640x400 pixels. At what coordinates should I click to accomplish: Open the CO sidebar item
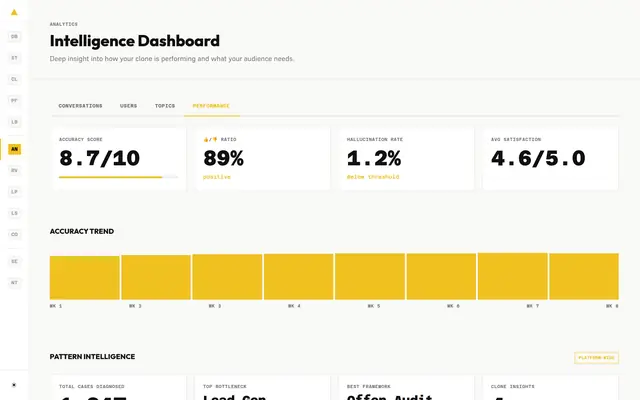pos(14,234)
